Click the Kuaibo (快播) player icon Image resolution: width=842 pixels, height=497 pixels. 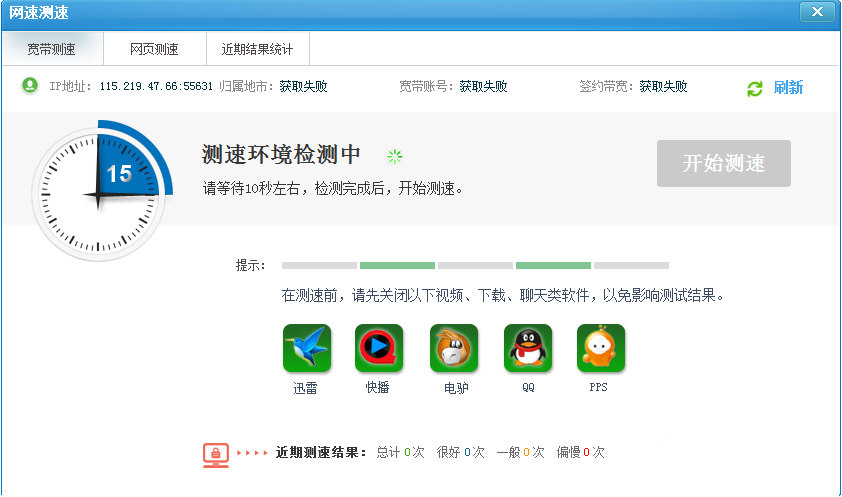coord(379,348)
